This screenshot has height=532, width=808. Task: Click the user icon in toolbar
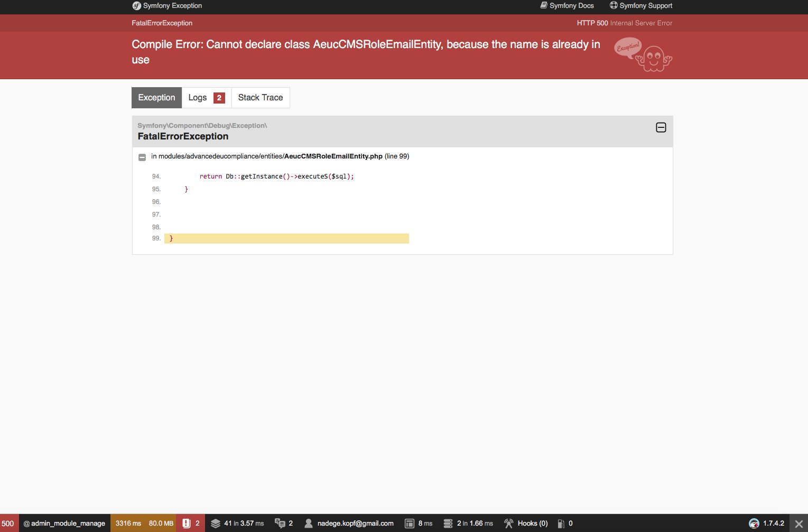309,524
